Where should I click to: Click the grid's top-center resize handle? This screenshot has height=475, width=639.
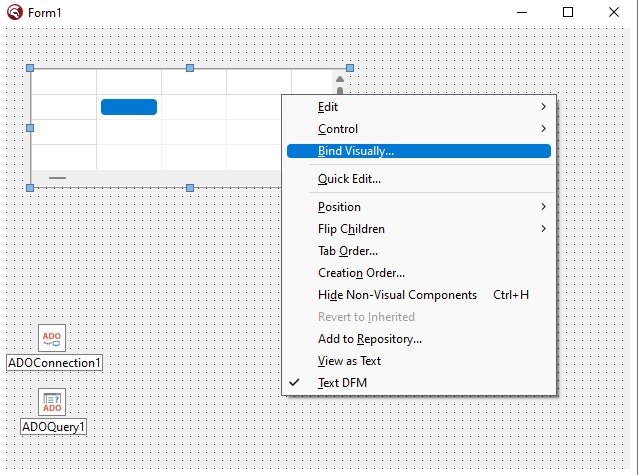pyautogui.click(x=190, y=68)
